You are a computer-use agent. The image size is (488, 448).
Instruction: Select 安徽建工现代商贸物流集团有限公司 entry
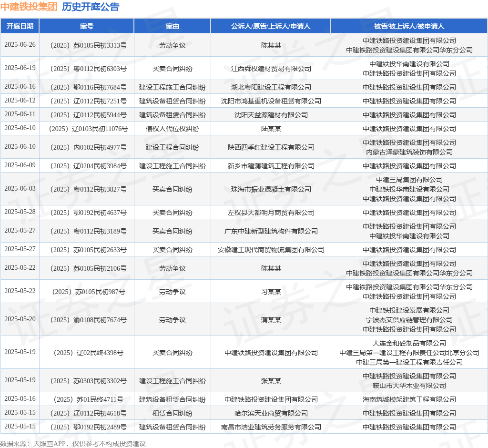pos(271,250)
